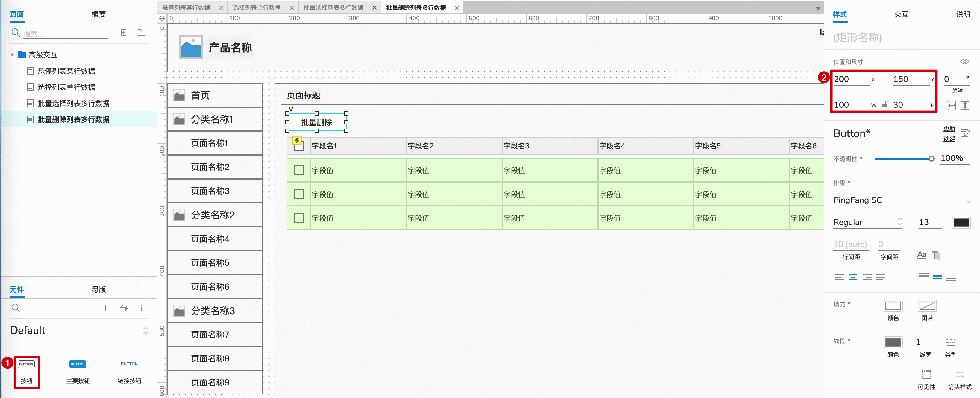Align text center horizontally
980x398 pixels.
coord(853,277)
